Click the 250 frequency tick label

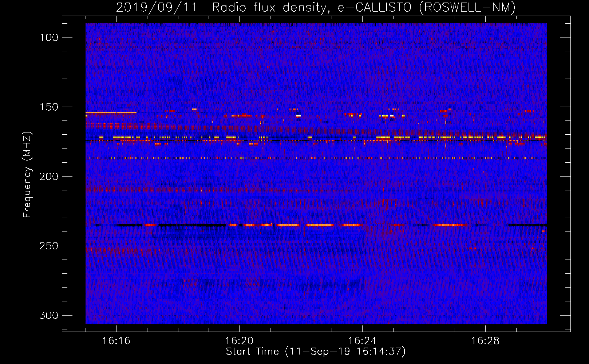pyautogui.click(x=49, y=246)
